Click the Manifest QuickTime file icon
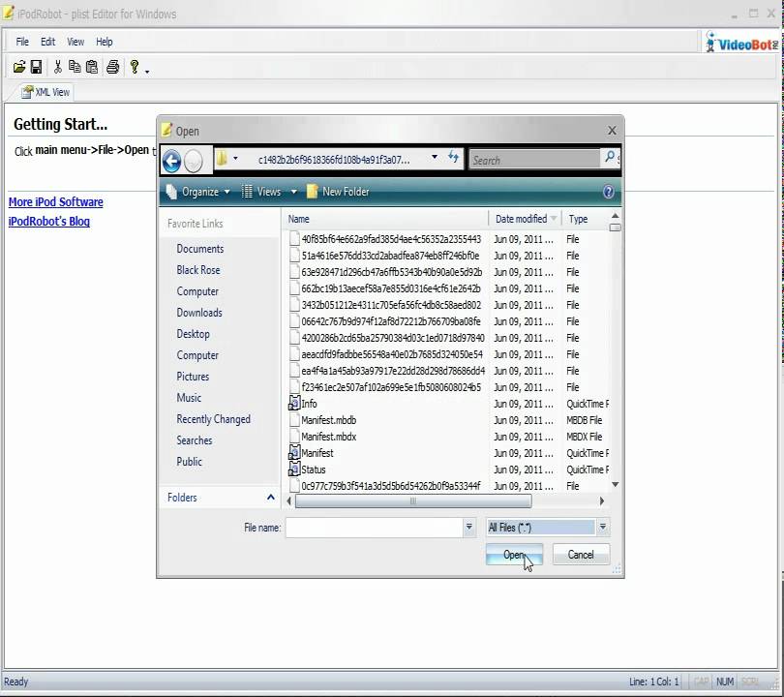The image size is (784, 697). tap(294, 452)
